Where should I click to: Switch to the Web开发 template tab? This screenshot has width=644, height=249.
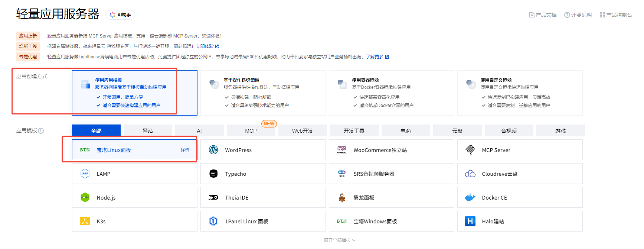303,130
